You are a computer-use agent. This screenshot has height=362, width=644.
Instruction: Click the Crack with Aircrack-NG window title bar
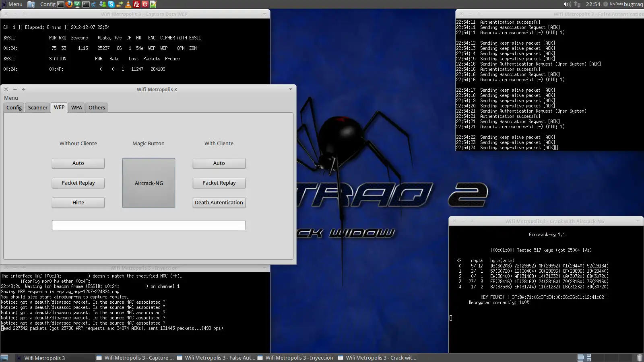[x=546, y=221]
